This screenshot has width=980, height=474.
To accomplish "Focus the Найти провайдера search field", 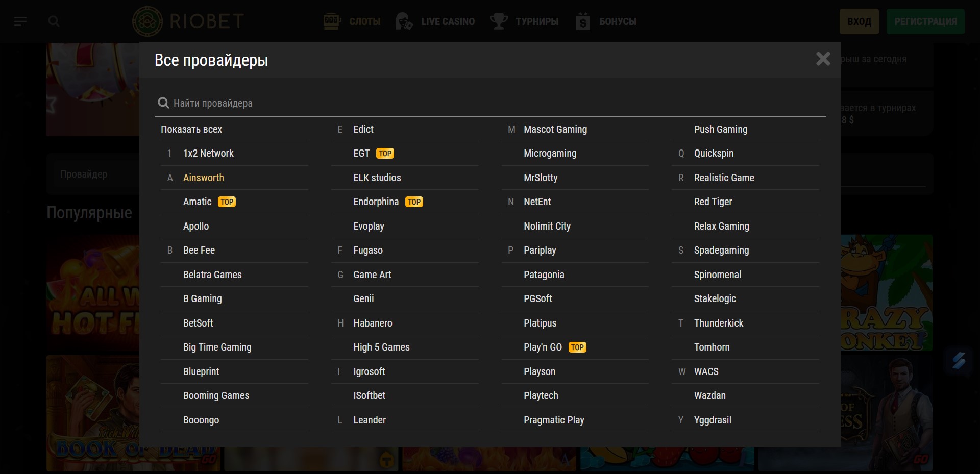I will 490,103.
